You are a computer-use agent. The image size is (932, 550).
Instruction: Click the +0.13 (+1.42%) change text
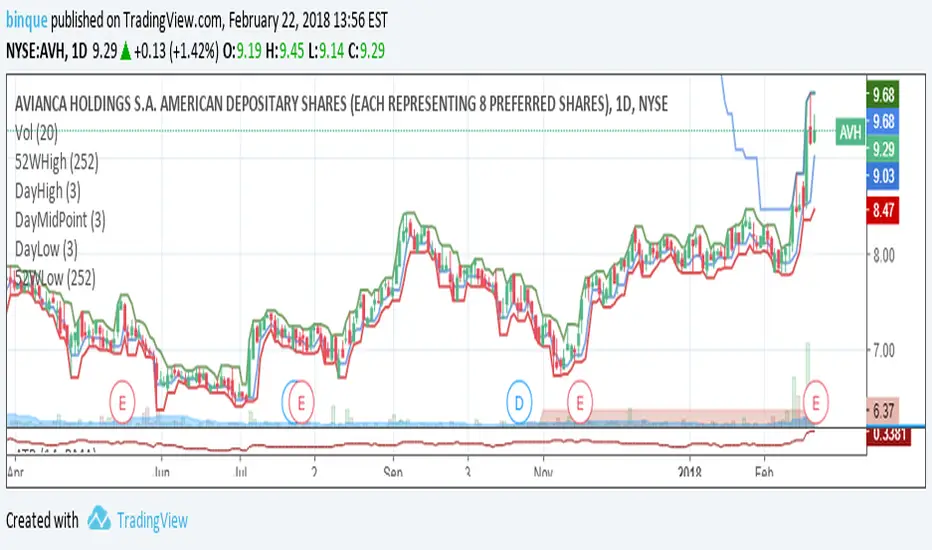tap(176, 51)
